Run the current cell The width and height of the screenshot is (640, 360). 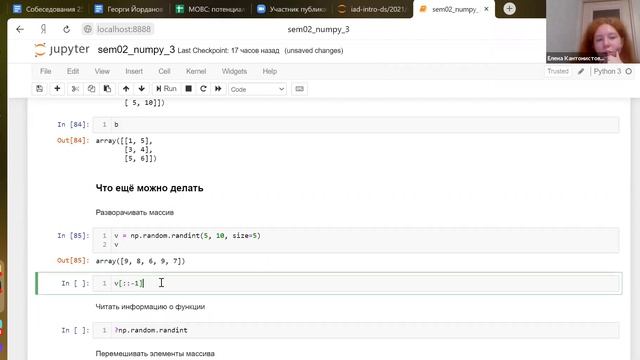pyautogui.click(x=166, y=89)
